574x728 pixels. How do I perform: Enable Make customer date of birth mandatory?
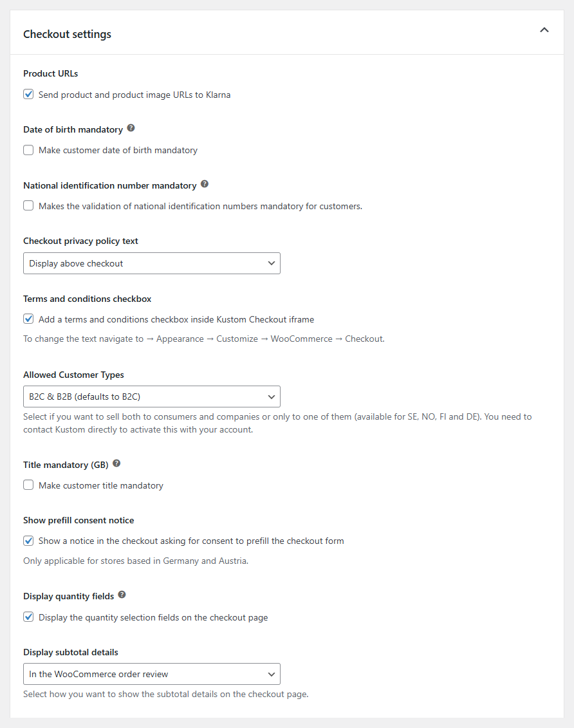(28, 150)
